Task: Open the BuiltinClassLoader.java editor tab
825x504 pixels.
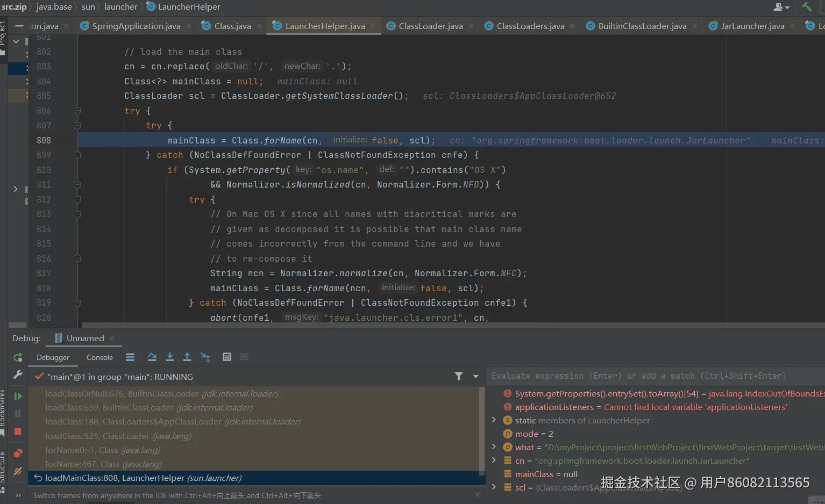Action: pyautogui.click(x=642, y=26)
